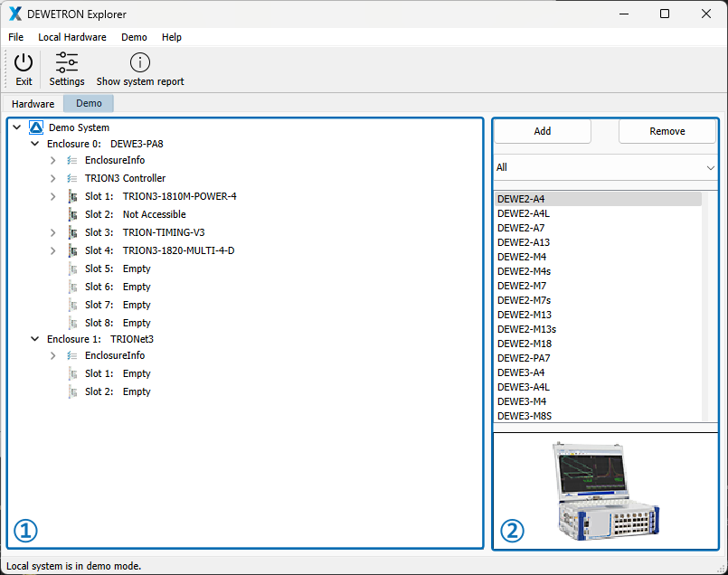Expand the TRION3 Controller node
This screenshot has height=575, width=728.
coord(53,178)
